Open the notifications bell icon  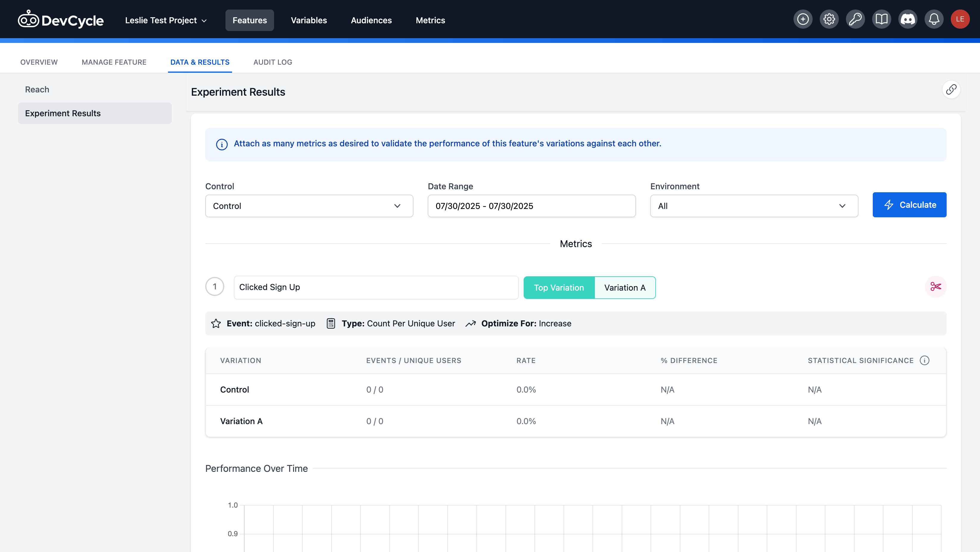(934, 19)
